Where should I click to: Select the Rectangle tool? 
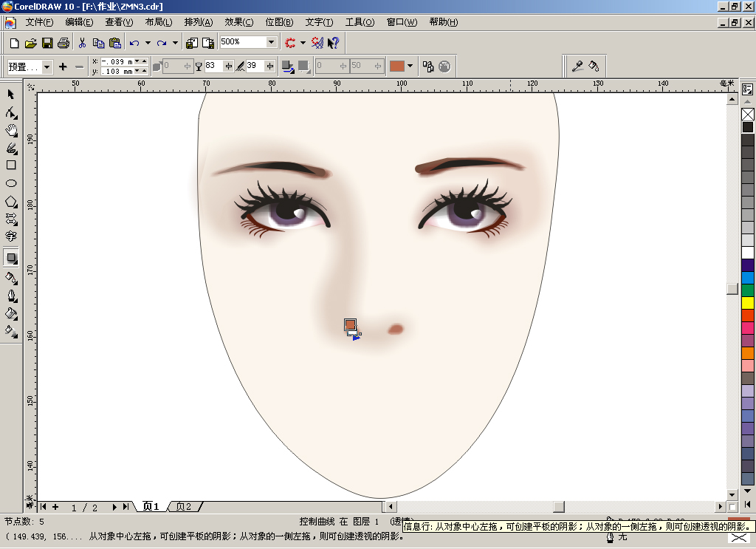11,166
